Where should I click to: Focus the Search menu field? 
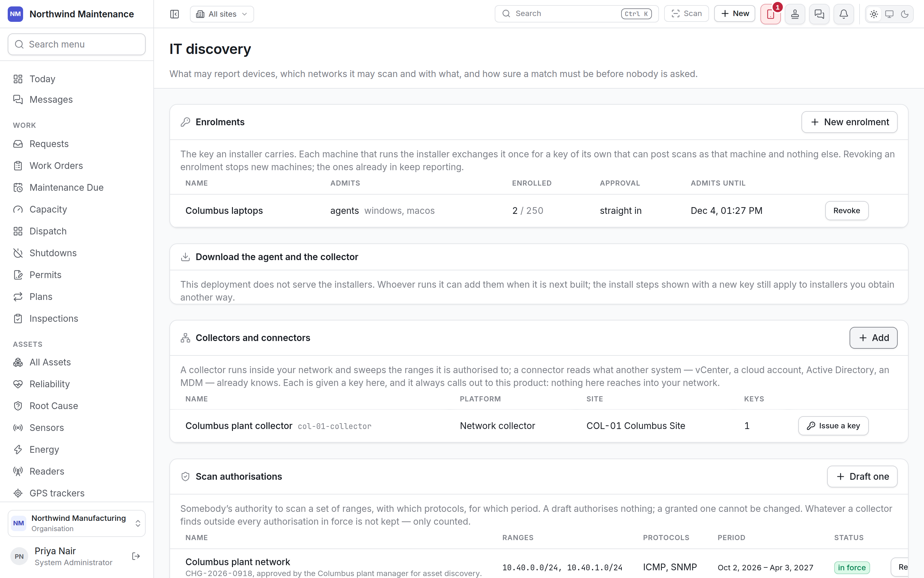click(77, 44)
